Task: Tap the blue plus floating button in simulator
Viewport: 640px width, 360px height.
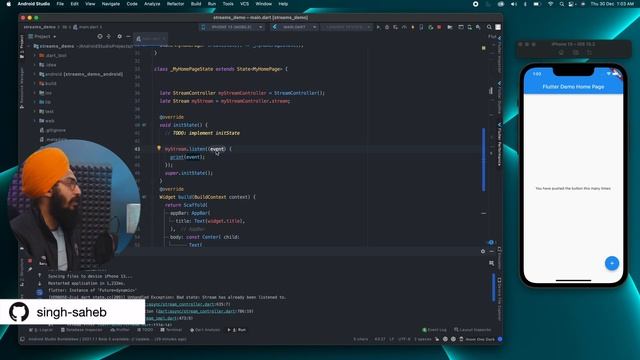Action: [611, 263]
